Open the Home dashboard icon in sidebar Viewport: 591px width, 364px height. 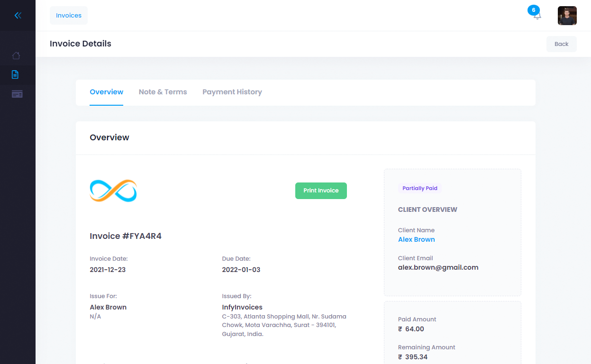pyautogui.click(x=17, y=55)
